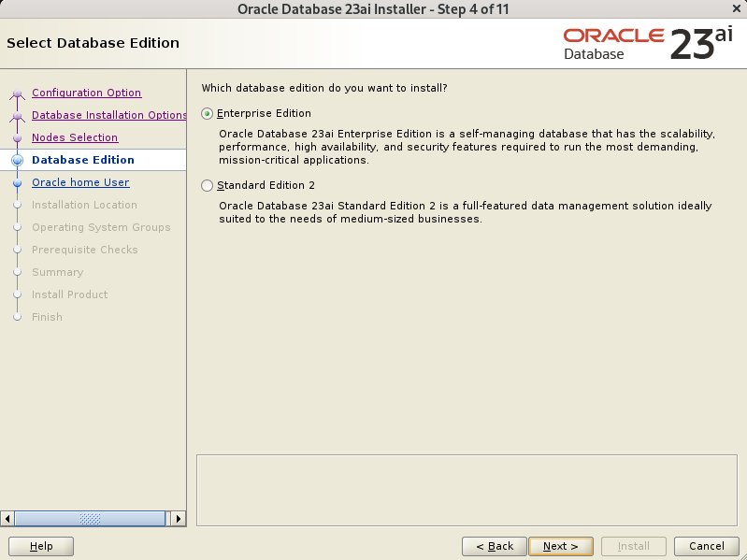Viewport: 747px width, 560px height.
Task: Click the disabled Install button
Action: [634, 546]
